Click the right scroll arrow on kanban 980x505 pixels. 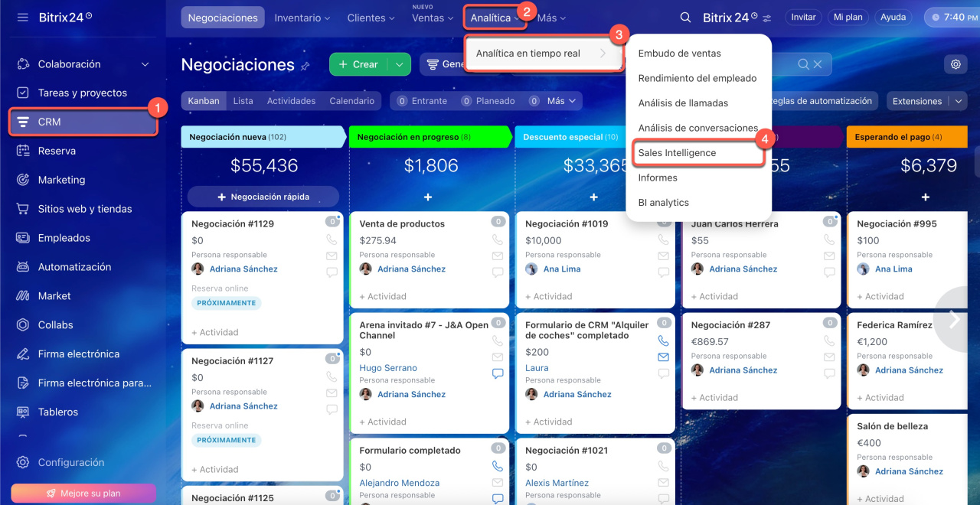point(954,320)
